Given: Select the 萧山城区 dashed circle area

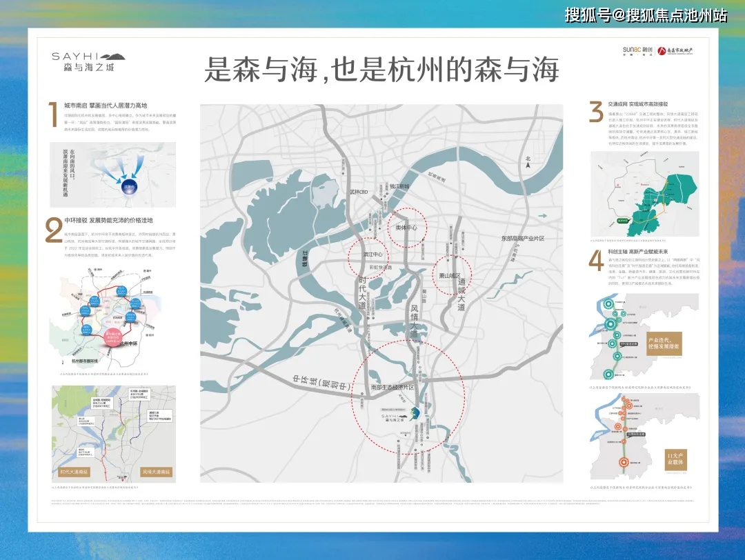Looking at the screenshot, I should [452, 274].
